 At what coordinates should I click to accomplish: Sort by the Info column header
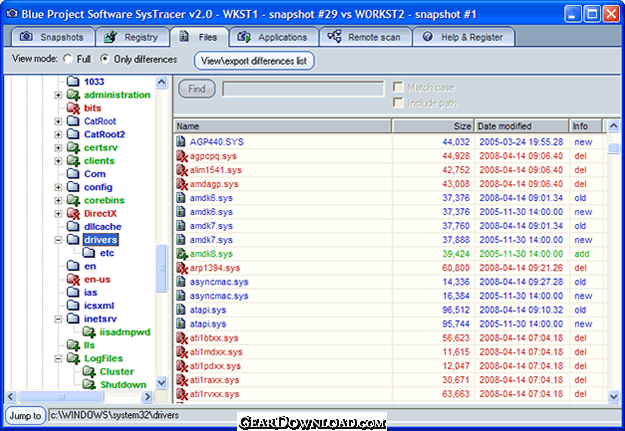coord(584,126)
